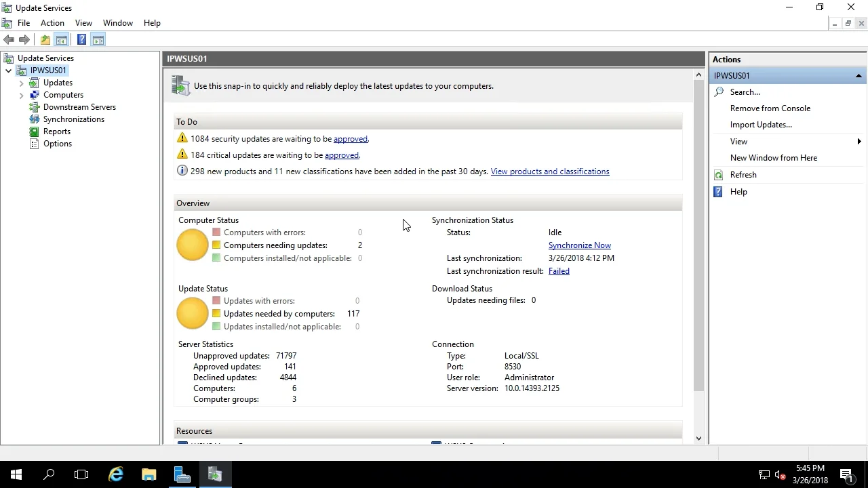
Task: Click the center pane vertical scrollbar
Action: click(698, 237)
